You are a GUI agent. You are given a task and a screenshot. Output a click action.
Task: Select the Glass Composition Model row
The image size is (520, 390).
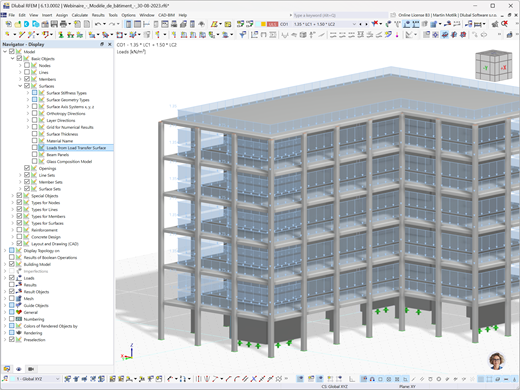pyautogui.click(x=69, y=161)
